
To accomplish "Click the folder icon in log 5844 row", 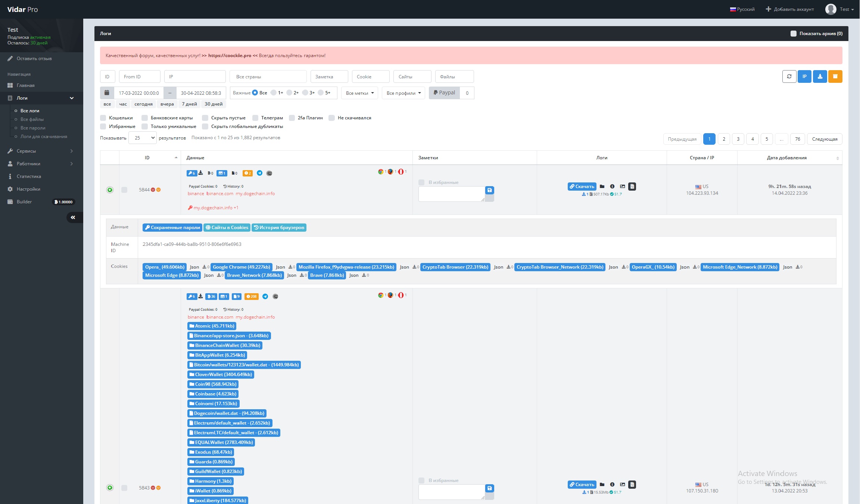I will point(602,187).
